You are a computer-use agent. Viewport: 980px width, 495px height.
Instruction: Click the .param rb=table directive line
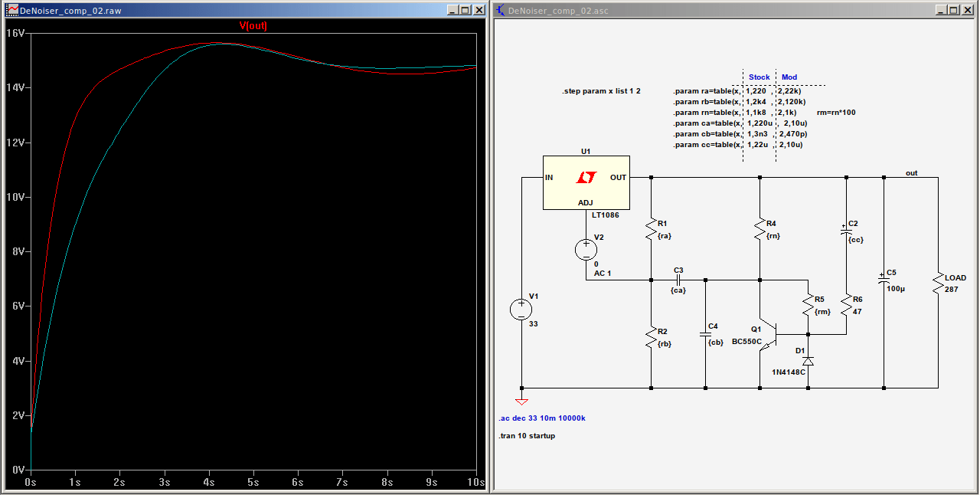pos(739,102)
